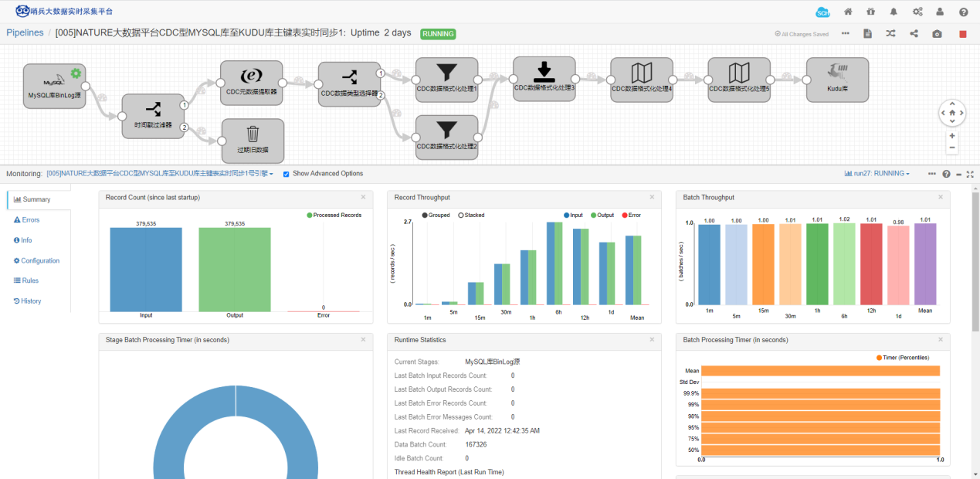Image resolution: width=980 pixels, height=479 pixels.
Task: Go to the Home page icon
Action: point(848,12)
